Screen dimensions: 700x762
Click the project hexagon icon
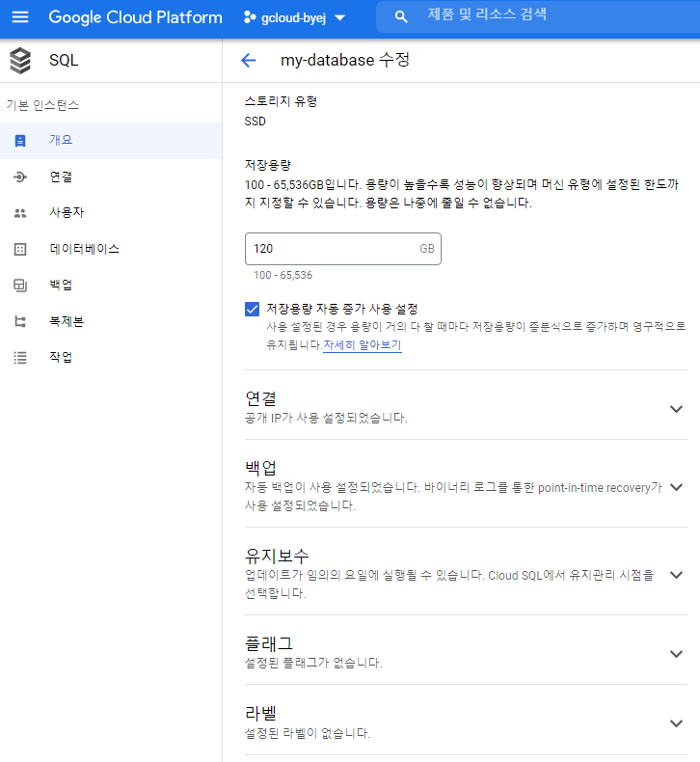coord(250,17)
